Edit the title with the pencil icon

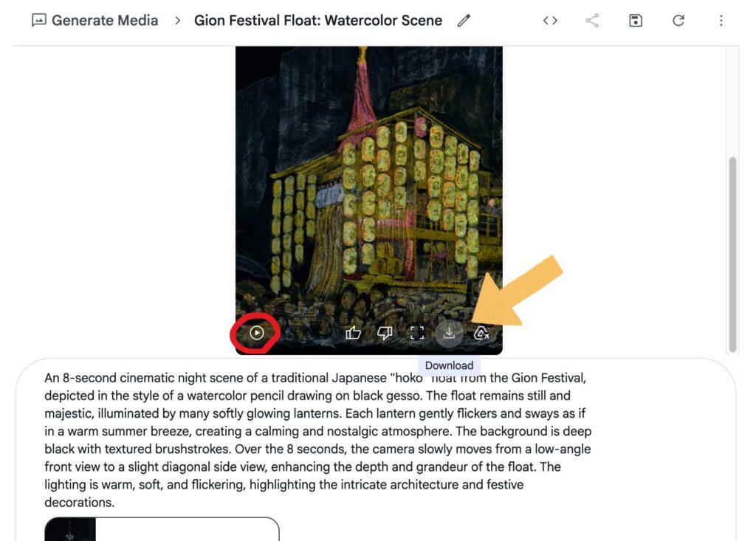pyautogui.click(x=464, y=20)
